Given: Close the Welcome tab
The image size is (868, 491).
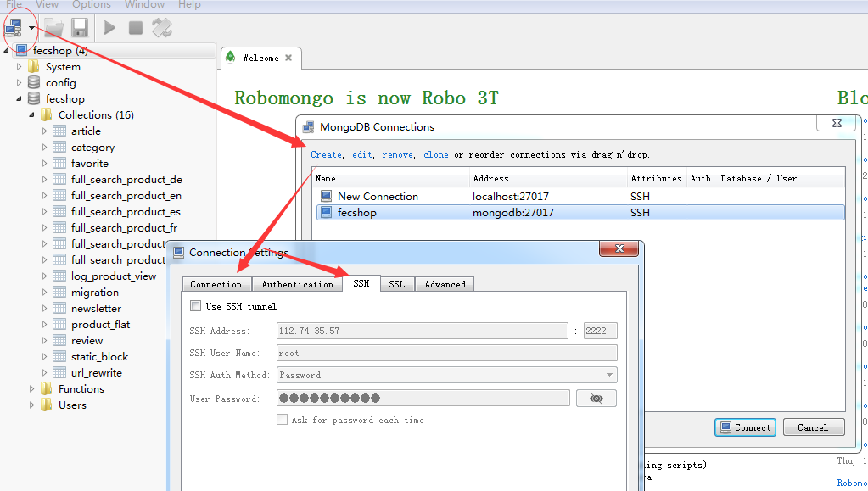Looking at the screenshot, I should (x=288, y=58).
